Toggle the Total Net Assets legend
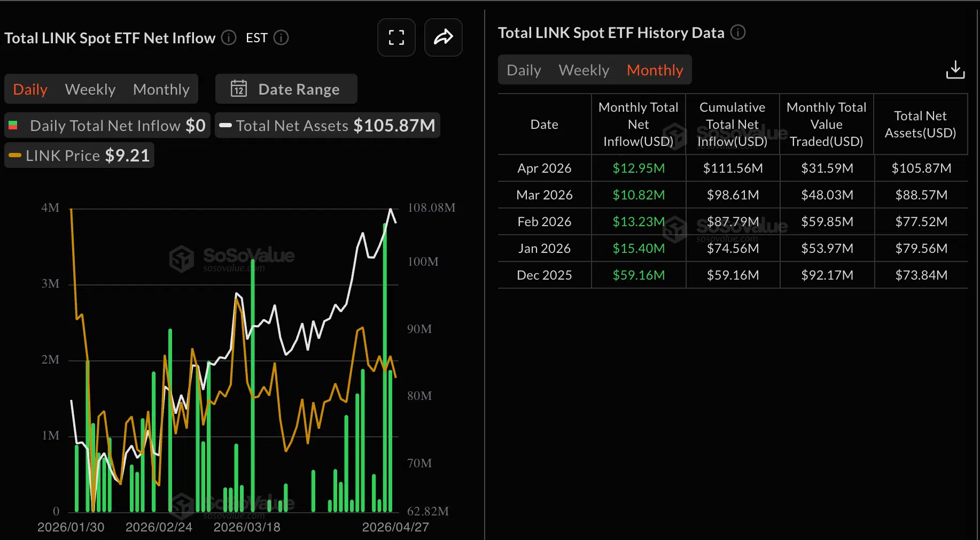The width and height of the screenshot is (980, 540). click(328, 125)
